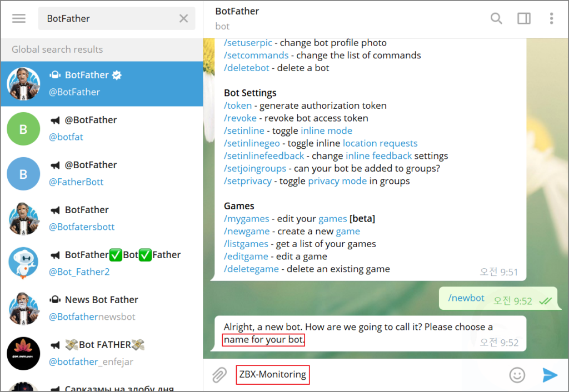Open the emoji picker
Screen dimensions: 569x392
517,375
